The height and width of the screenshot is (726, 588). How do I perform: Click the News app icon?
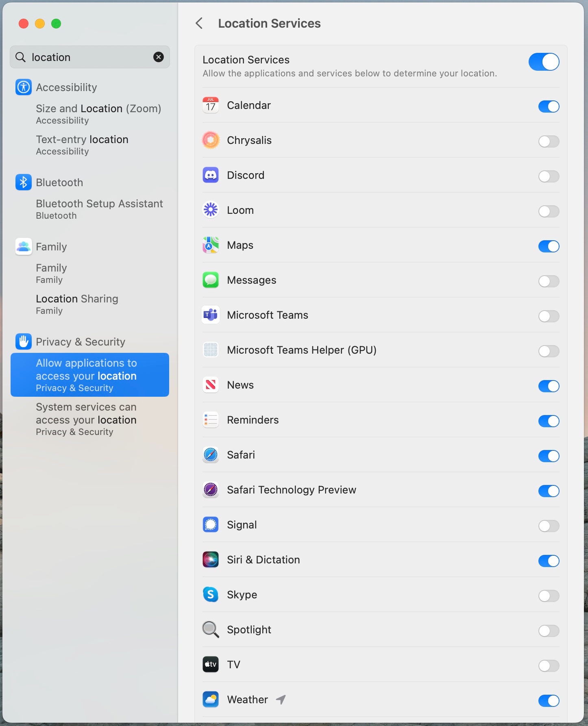[x=211, y=385]
